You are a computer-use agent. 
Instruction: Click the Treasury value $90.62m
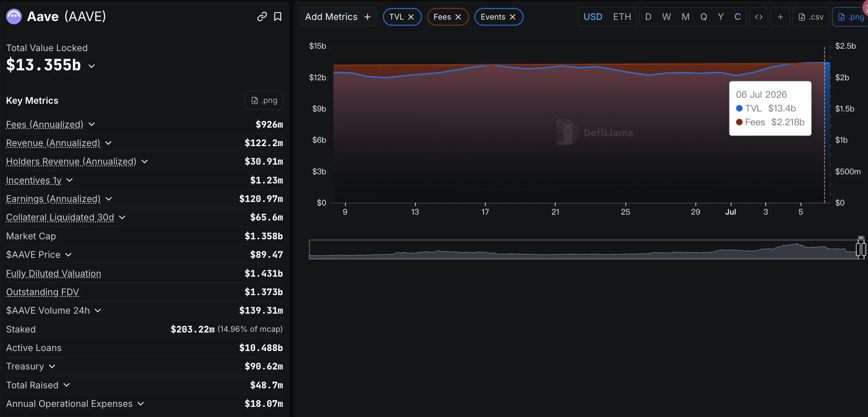point(264,367)
